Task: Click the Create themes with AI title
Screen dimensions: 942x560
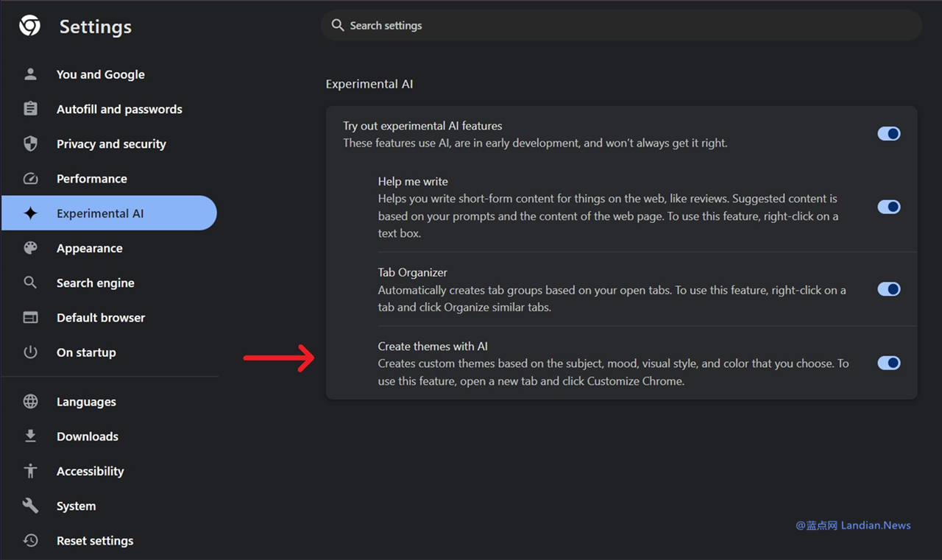Action: pos(433,346)
